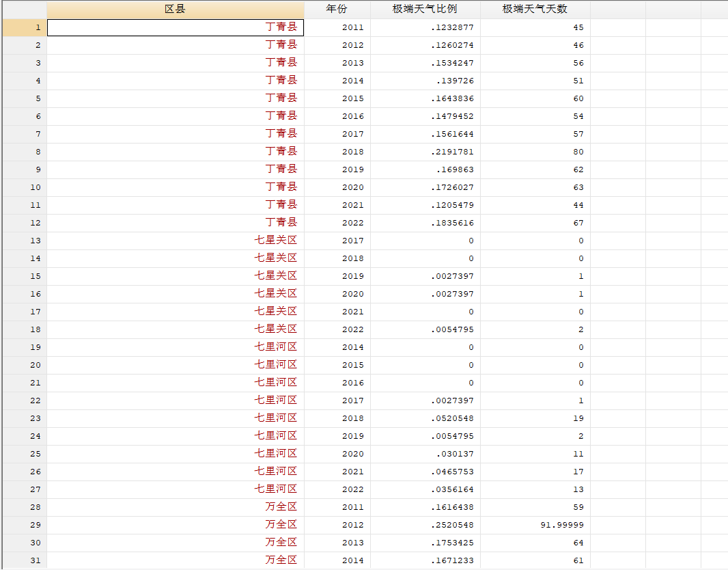
Task: Click the value .2191781 cell
Action: [425, 152]
